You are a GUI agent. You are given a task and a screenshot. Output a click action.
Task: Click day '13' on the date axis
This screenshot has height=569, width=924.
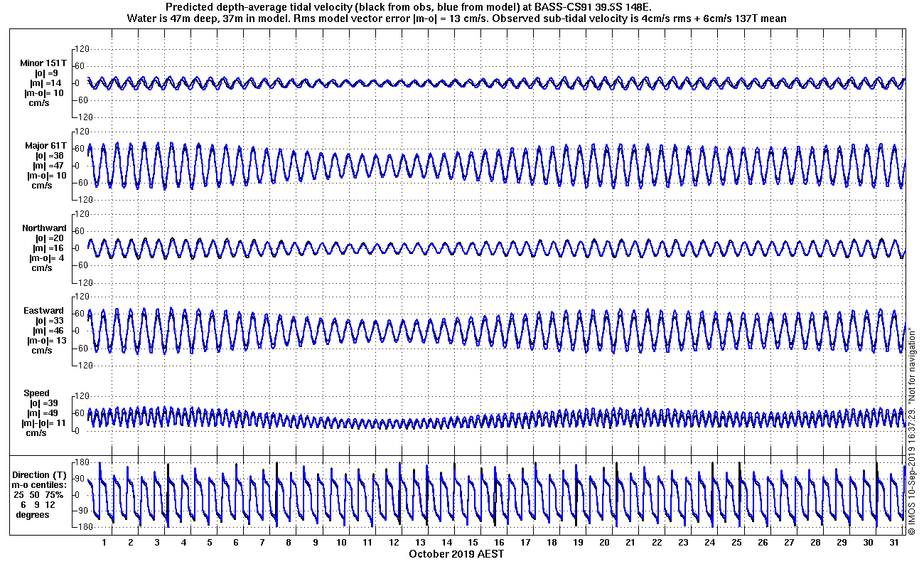click(420, 543)
